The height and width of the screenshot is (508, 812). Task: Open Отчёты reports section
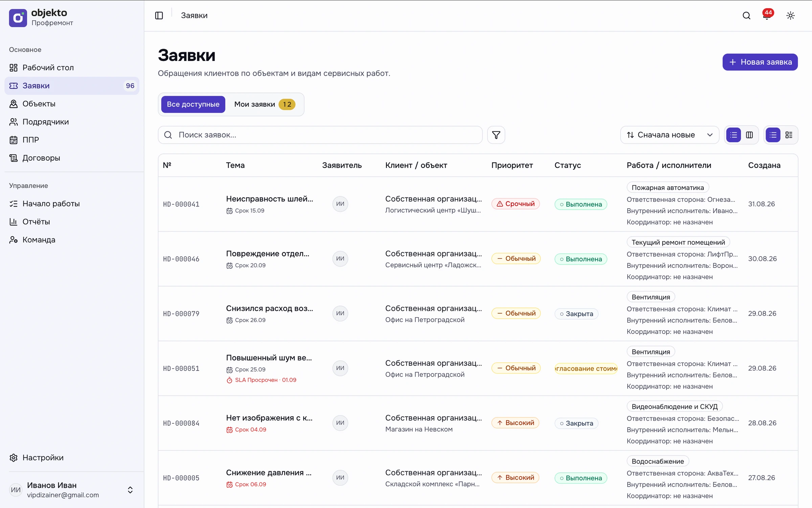tap(72, 222)
